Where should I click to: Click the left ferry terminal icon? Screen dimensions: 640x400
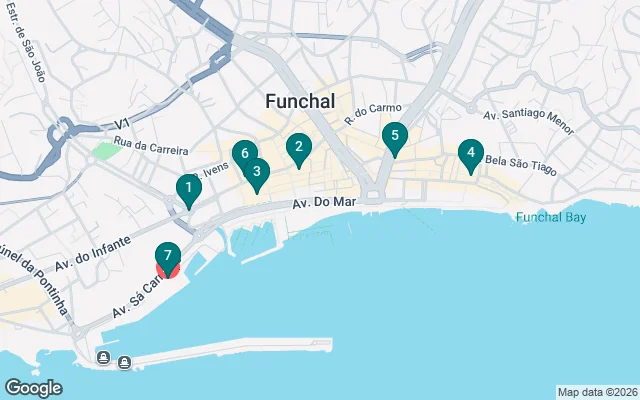click(x=104, y=358)
